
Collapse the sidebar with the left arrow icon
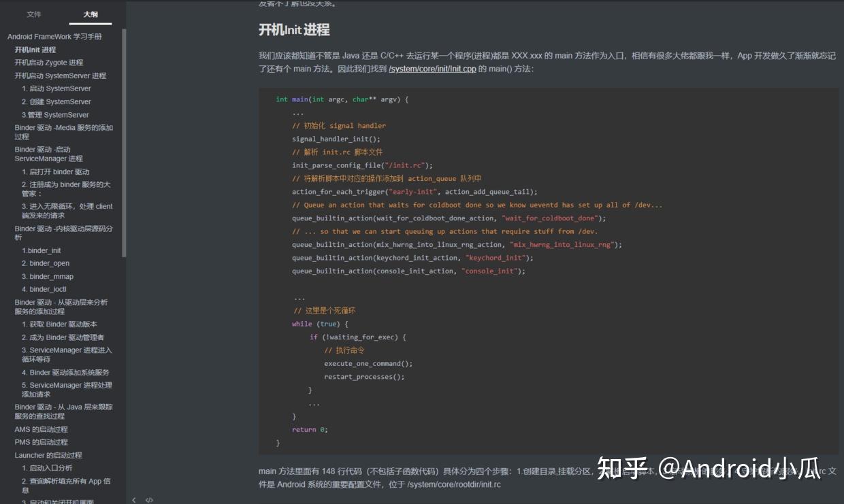134,499
